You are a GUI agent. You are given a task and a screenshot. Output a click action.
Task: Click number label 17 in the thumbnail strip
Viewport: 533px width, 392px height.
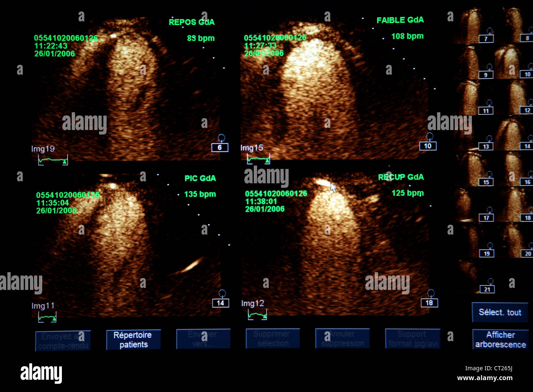pos(486,218)
